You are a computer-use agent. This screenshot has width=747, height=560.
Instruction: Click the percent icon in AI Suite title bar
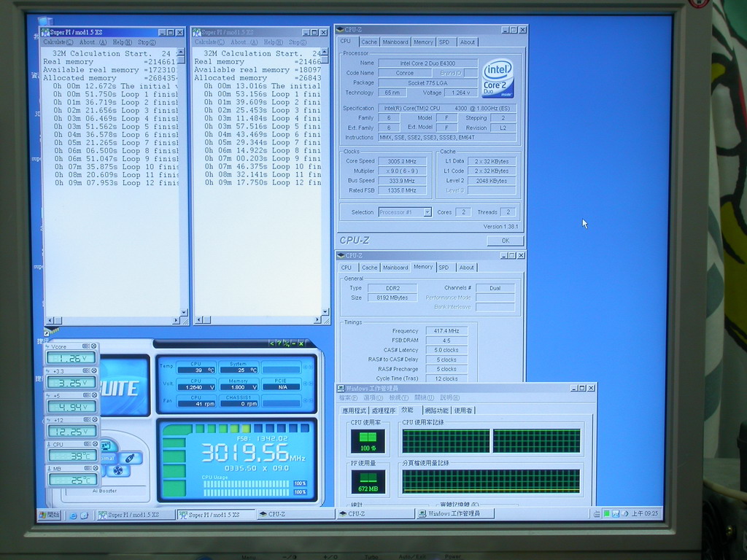click(x=286, y=343)
